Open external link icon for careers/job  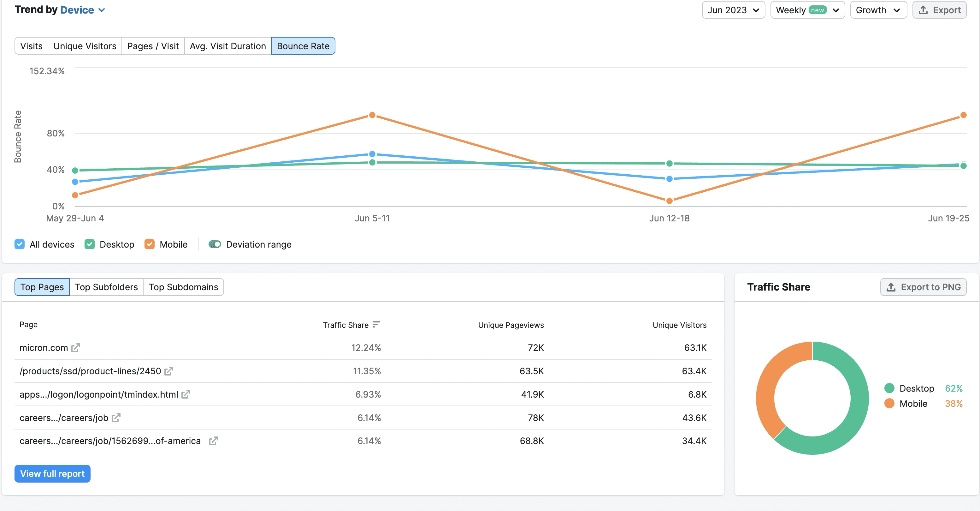(116, 418)
